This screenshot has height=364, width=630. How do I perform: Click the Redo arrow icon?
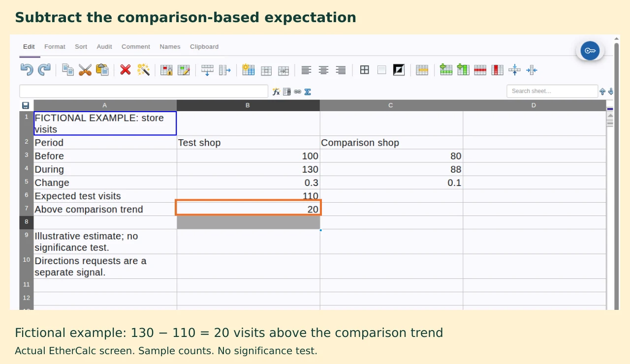[x=44, y=70]
